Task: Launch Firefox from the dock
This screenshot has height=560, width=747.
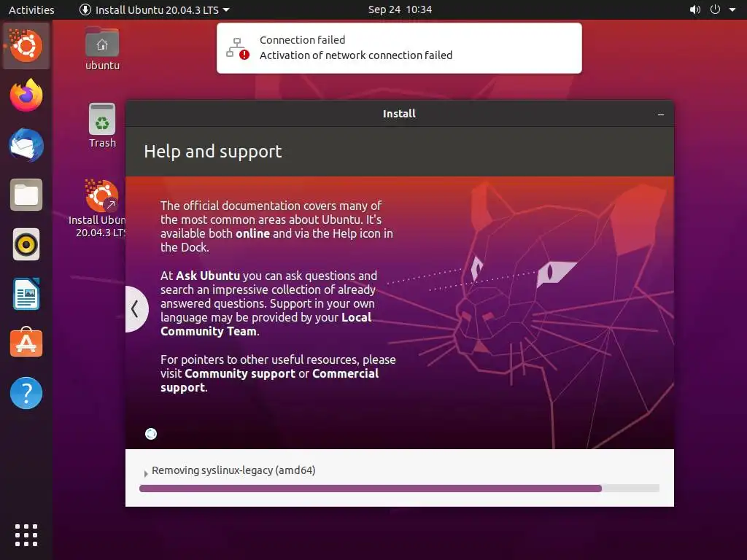Action: 26,96
